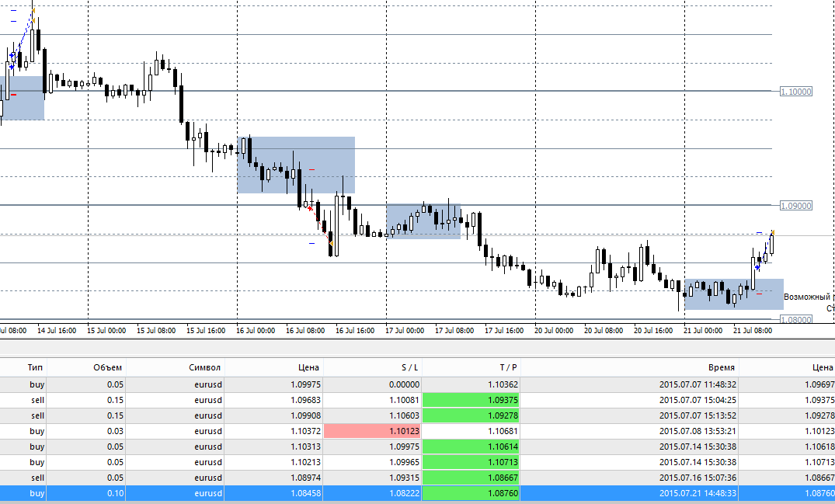This screenshot has height=504, width=835.
Task: Select the buy 0.03 trade row
Action: (418, 431)
